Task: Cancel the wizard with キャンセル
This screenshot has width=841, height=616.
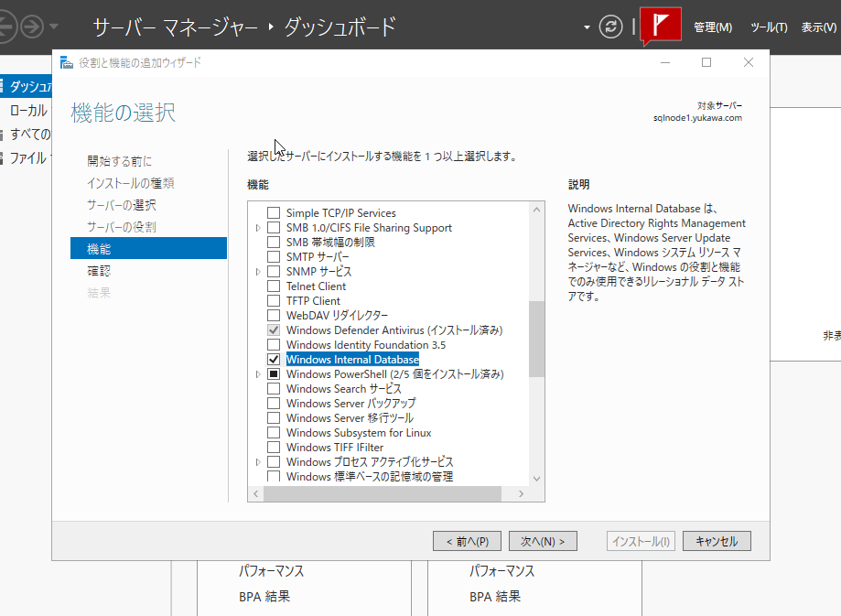Action: coord(716,540)
